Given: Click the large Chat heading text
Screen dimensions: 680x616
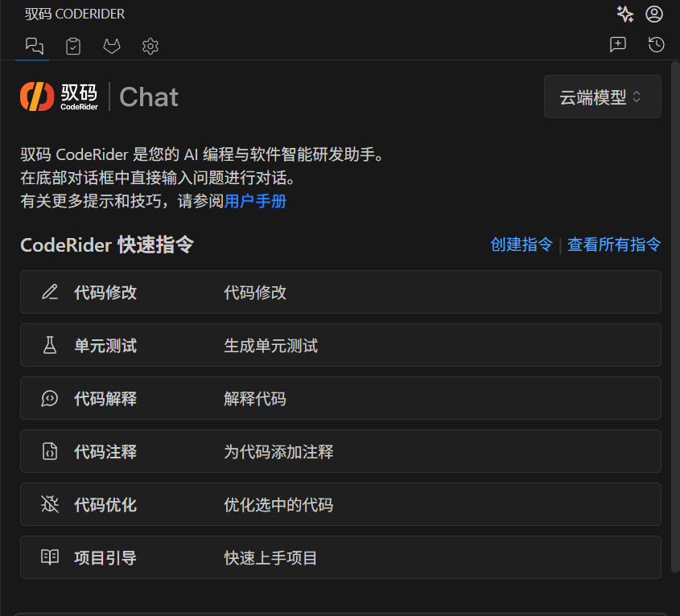Looking at the screenshot, I should (149, 97).
